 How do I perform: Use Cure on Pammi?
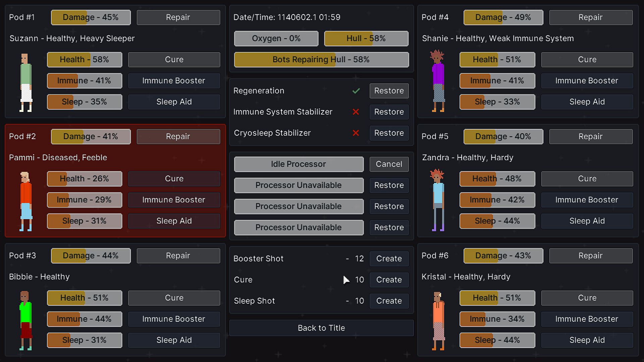coord(174,179)
